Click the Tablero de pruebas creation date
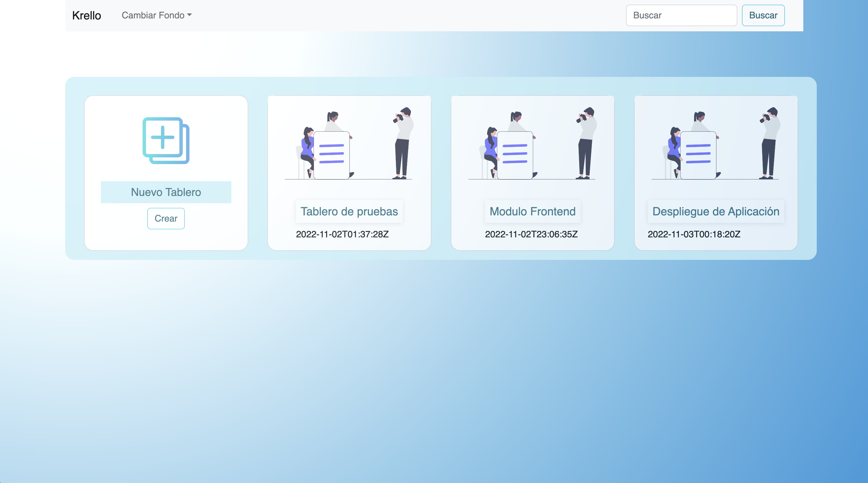The width and height of the screenshot is (868, 483). coord(342,234)
